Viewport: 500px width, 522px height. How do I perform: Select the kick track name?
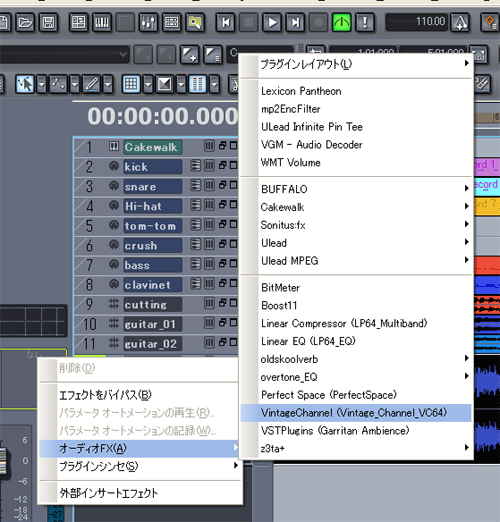[x=152, y=167]
